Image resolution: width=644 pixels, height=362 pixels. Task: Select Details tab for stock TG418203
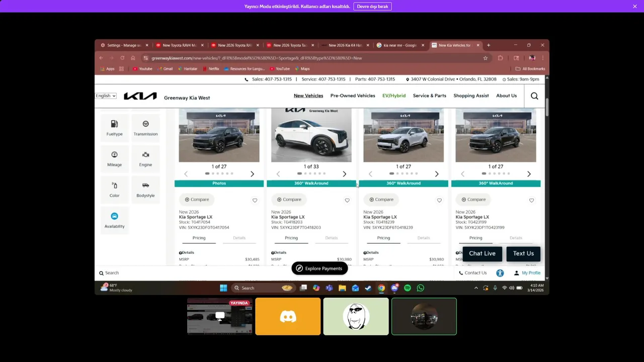coord(331,238)
